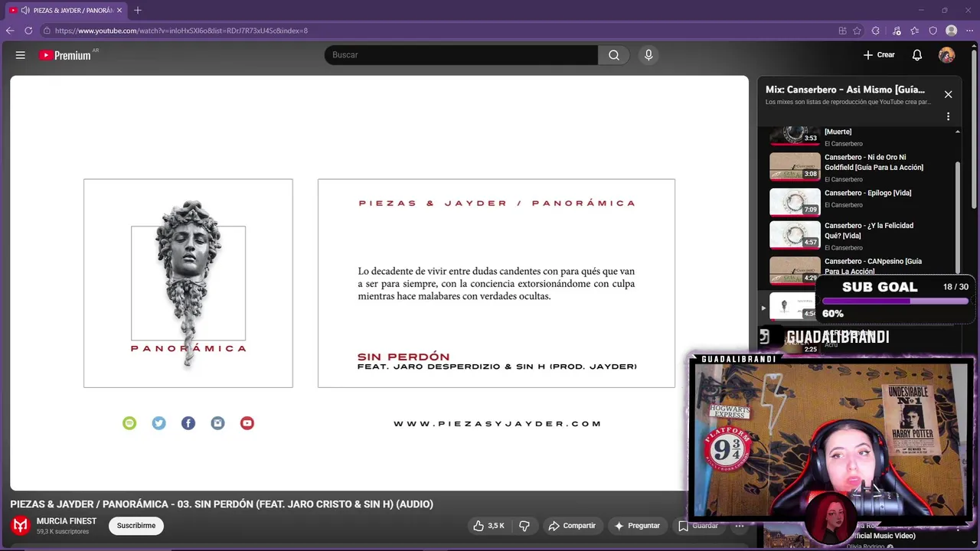This screenshot has height=551, width=980.
Task: Click the Facebook icon in the video
Action: [x=188, y=423]
